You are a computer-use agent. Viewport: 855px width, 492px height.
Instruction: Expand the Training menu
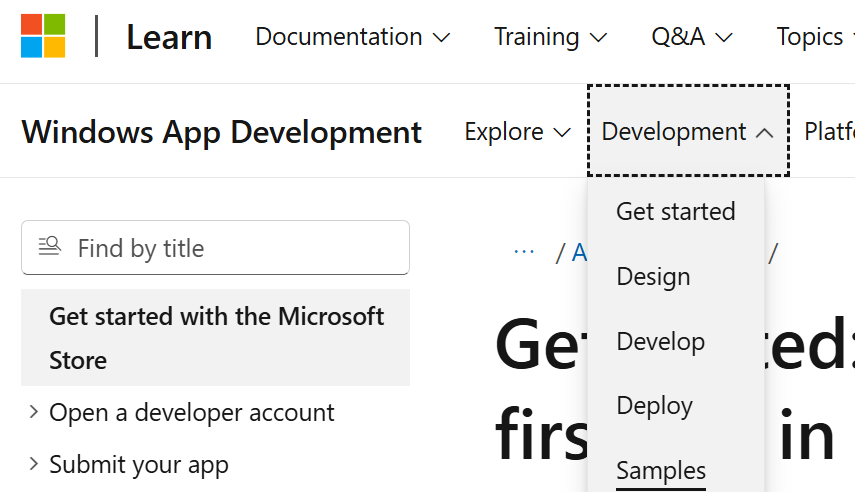550,37
